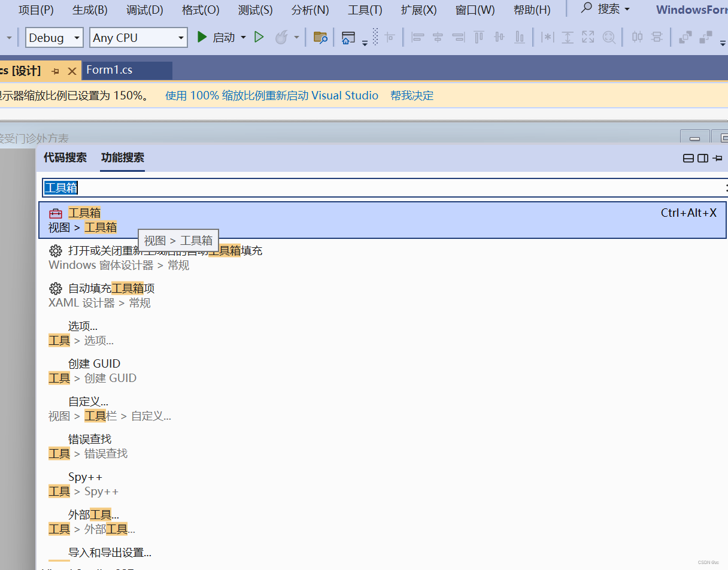Click the Make Same Size icon
This screenshot has width=728, height=570.
pyautogui.click(x=588, y=38)
